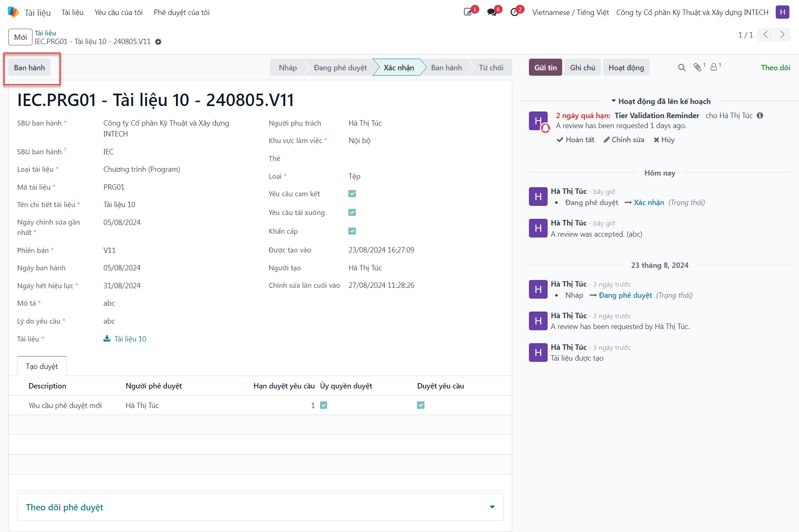
Task: Open the gear settings icon beside document name
Action: pyautogui.click(x=158, y=42)
